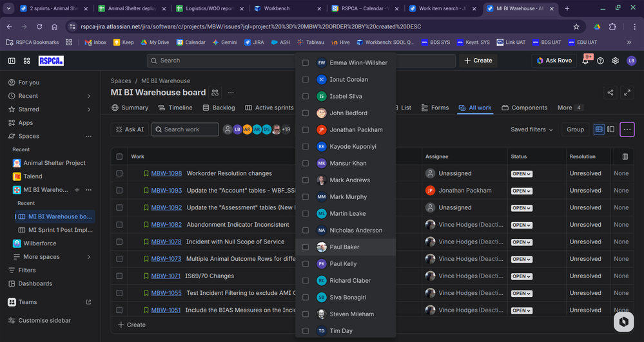Click the LB avatar filter in assignee row
This screenshot has width=644, height=342.
pos(237,129)
